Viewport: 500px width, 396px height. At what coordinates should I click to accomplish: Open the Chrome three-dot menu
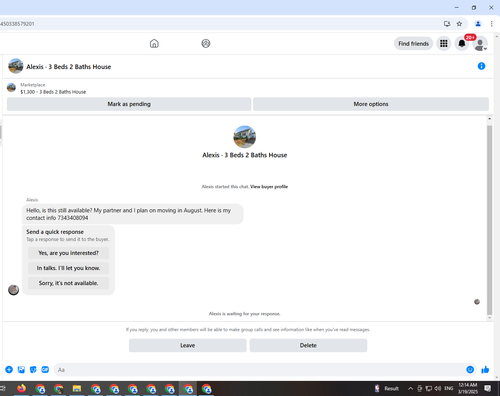(x=491, y=24)
